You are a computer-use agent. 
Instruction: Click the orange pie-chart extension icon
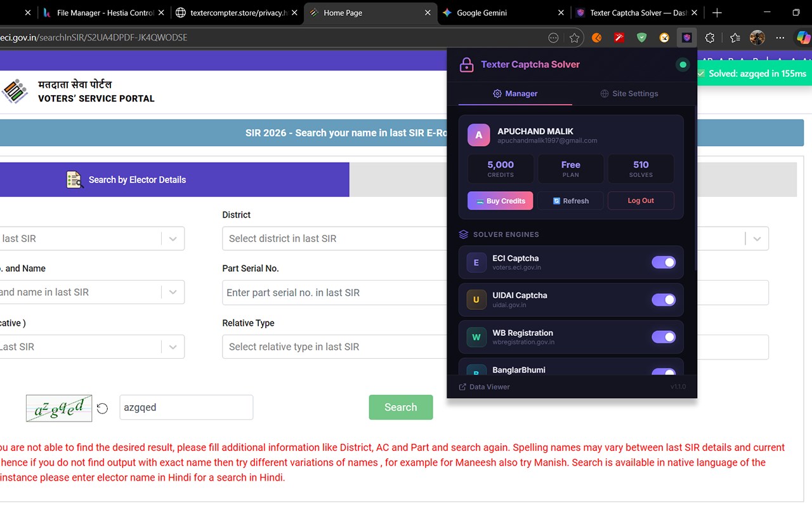coord(597,38)
